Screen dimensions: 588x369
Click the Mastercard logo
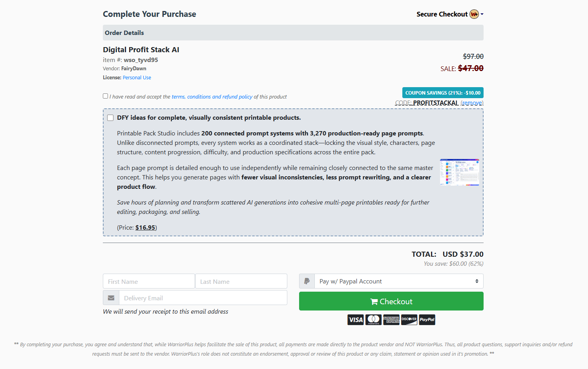coord(374,320)
